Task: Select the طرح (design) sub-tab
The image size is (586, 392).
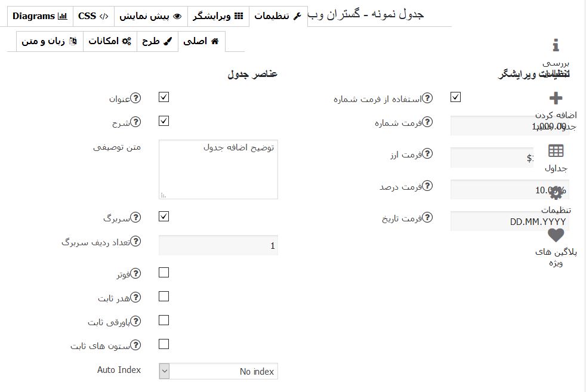Action: tap(158, 41)
